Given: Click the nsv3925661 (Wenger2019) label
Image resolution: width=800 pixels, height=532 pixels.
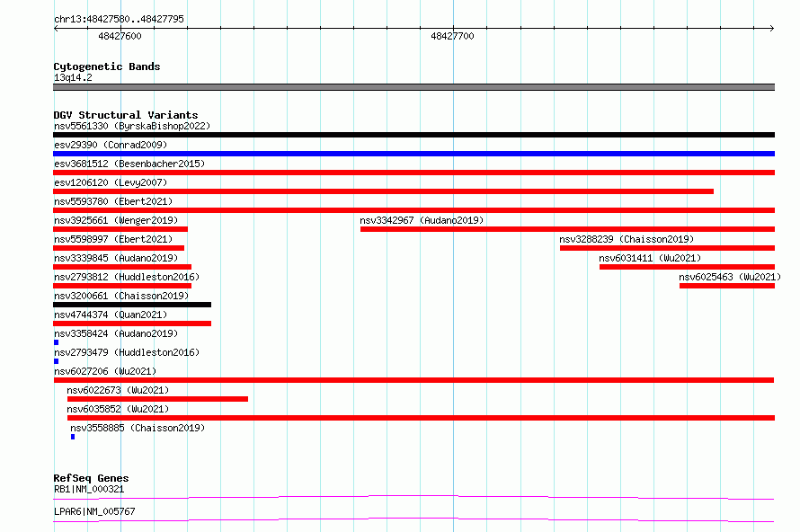Looking at the screenshot, I should point(116,220).
